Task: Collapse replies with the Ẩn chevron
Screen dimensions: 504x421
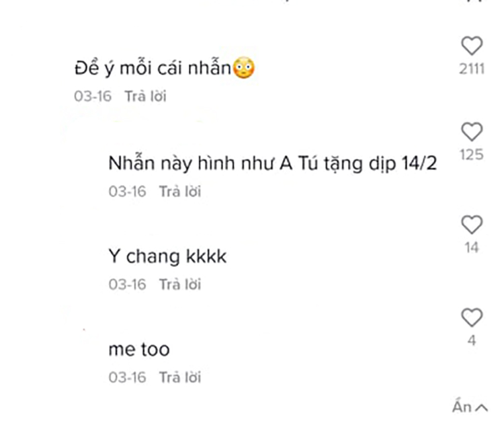Action: (470, 407)
